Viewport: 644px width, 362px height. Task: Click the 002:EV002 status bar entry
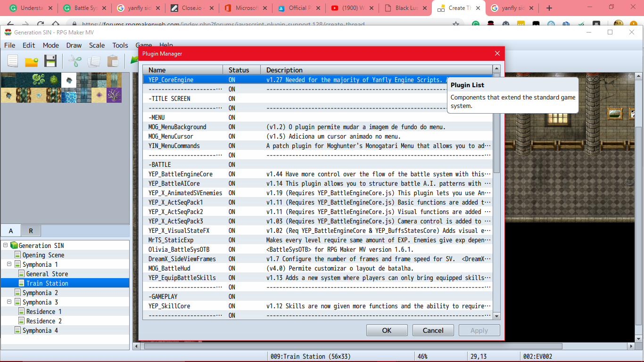point(537,356)
